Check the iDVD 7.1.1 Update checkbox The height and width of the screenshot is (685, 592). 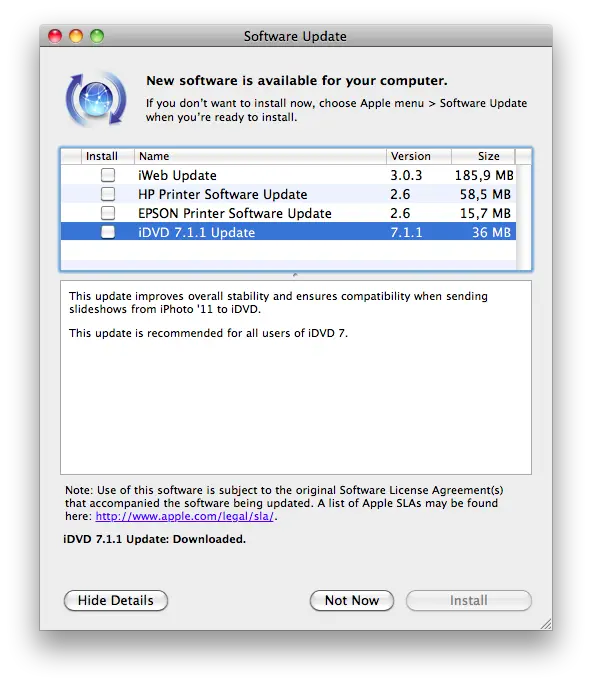108,232
